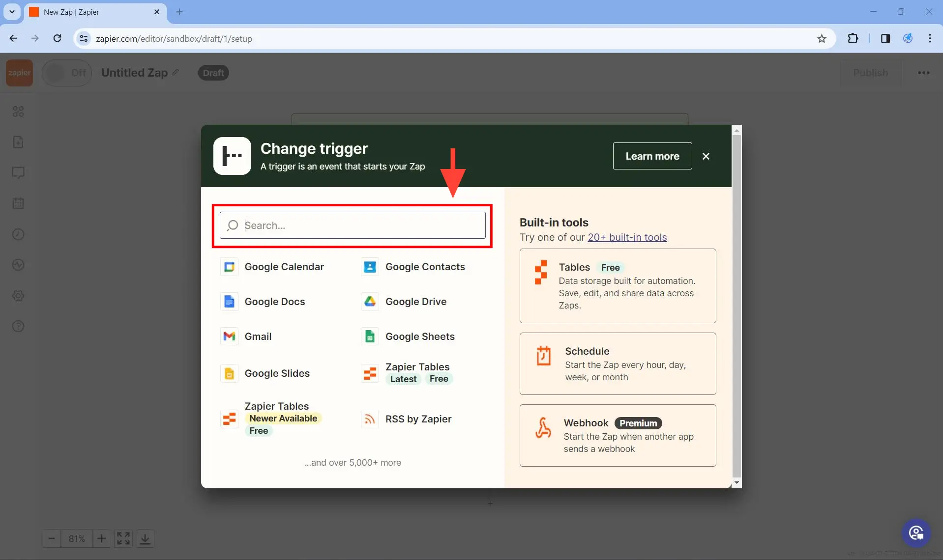Select the Gmail app

tap(246, 336)
